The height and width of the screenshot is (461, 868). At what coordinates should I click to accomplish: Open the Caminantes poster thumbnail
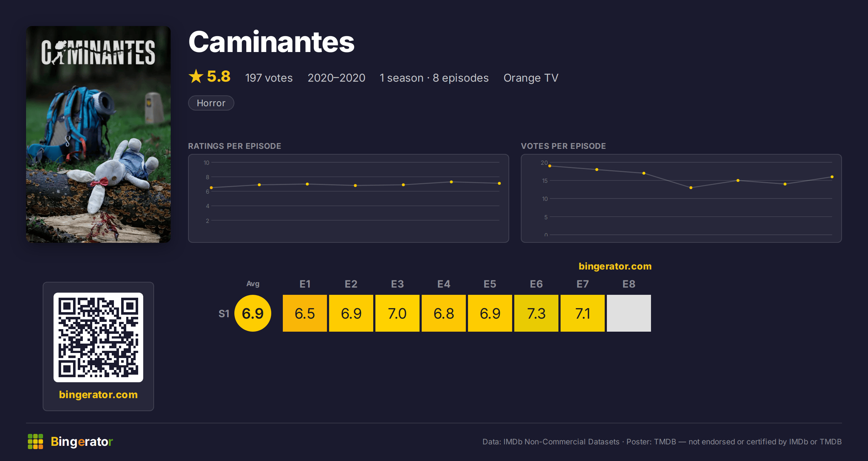[x=98, y=134]
